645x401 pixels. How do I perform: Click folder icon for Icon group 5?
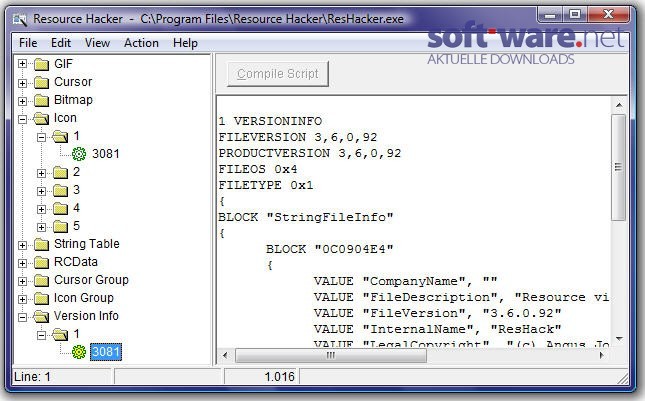(60, 226)
